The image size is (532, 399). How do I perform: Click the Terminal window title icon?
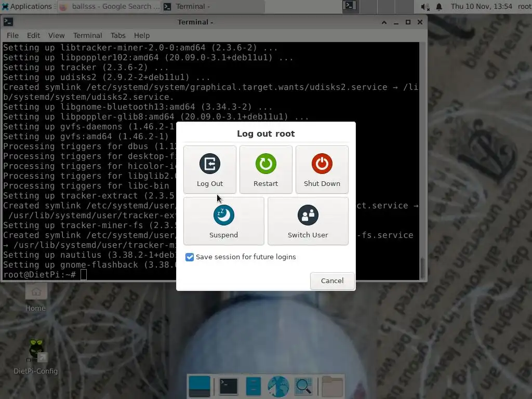point(8,22)
